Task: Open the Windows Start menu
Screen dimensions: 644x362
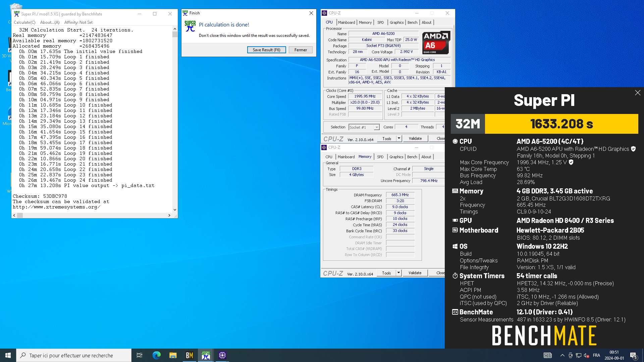Action: pyautogui.click(x=8, y=355)
